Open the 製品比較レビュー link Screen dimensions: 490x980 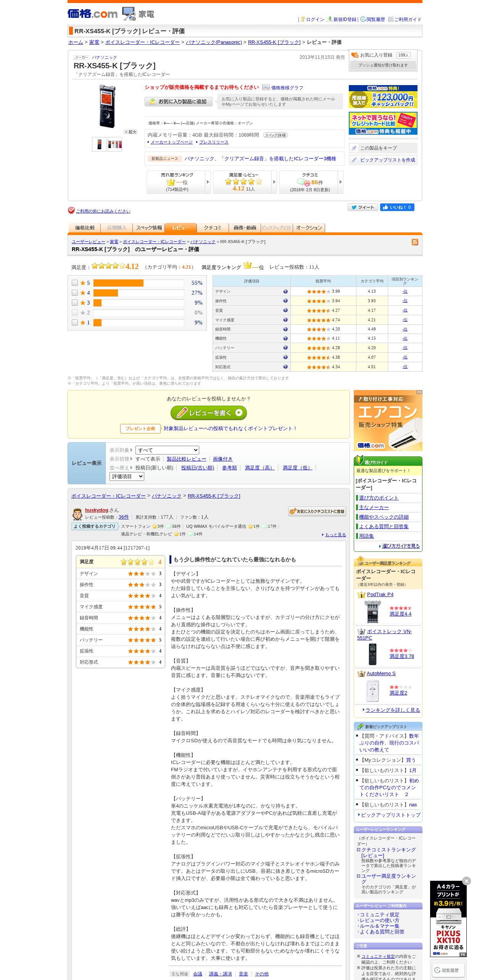pyautogui.click(x=187, y=459)
